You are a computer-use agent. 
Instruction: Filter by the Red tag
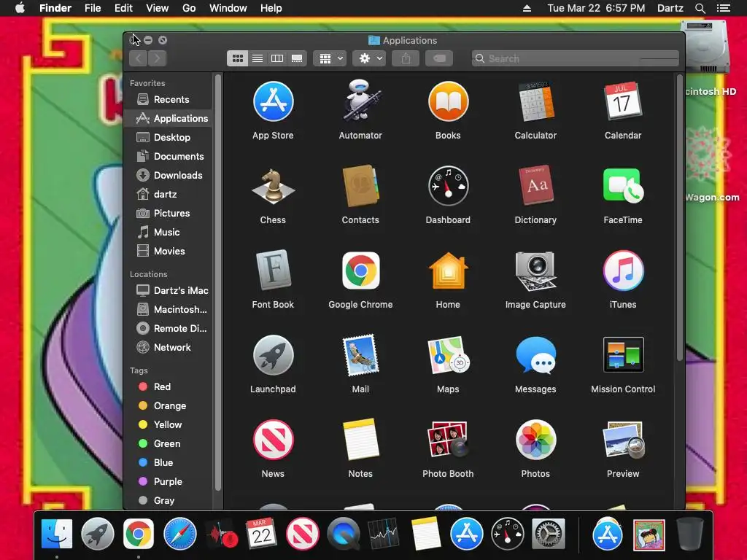point(168,386)
